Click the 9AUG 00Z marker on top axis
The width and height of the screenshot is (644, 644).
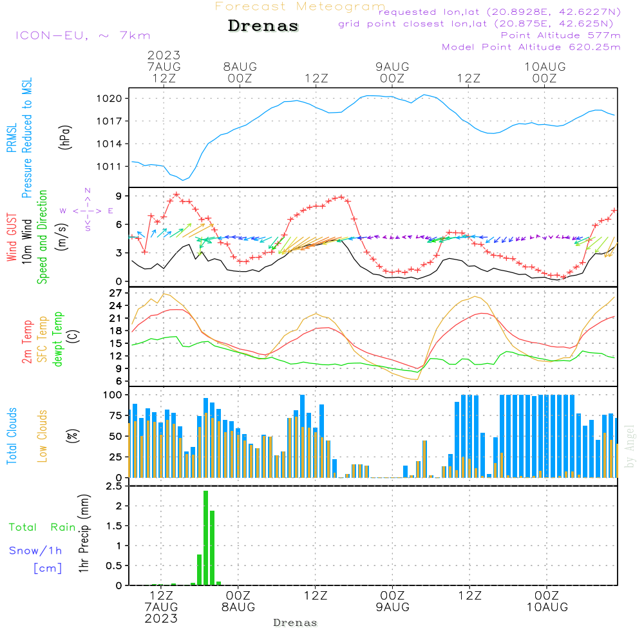[x=392, y=72]
